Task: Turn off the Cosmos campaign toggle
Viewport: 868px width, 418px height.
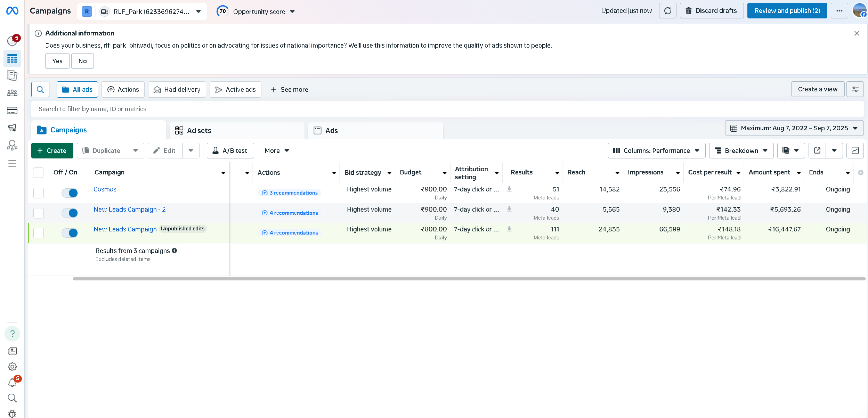Action: point(70,193)
